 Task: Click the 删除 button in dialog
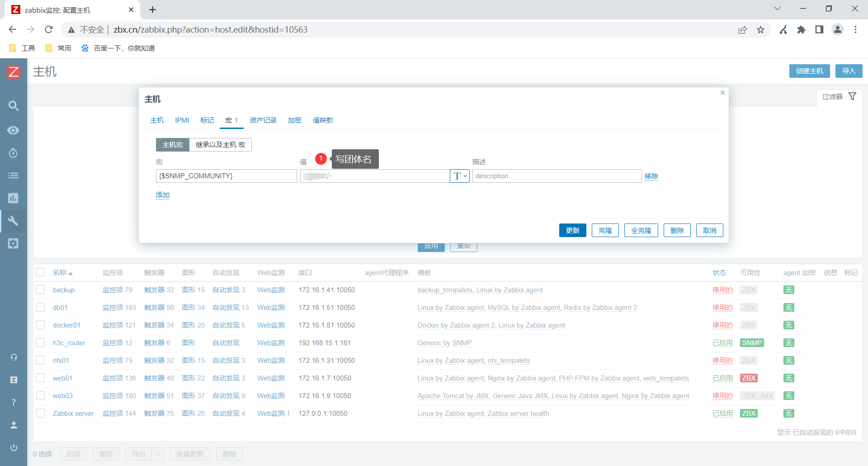click(x=677, y=230)
